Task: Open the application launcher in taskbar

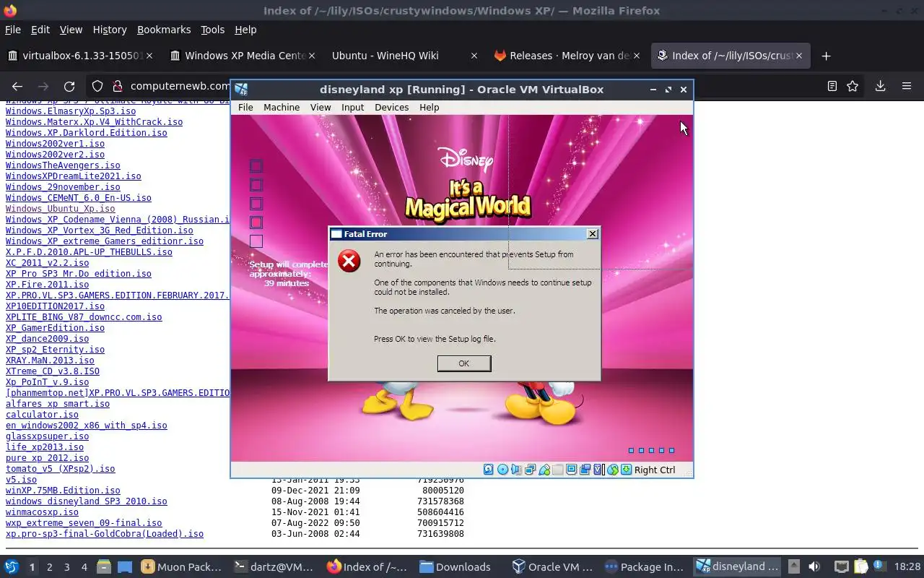Action: click(x=11, y=567)
